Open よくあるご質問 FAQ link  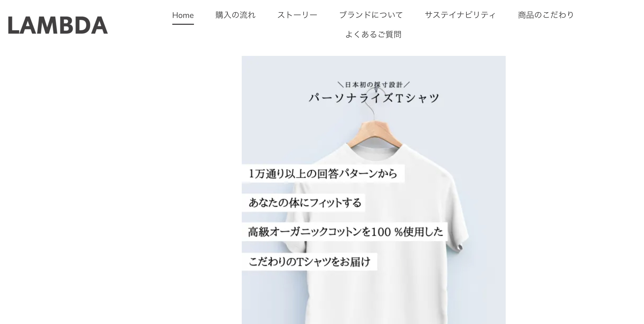pyautogui.click(x=373, y=35)
